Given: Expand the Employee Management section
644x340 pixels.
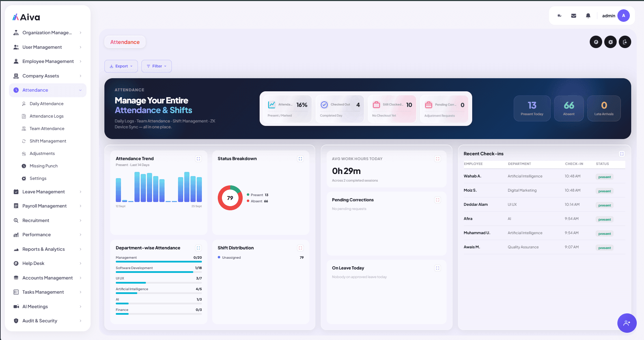Looking at the screenshot, I should pyautogui.click(x=48, y=62).
